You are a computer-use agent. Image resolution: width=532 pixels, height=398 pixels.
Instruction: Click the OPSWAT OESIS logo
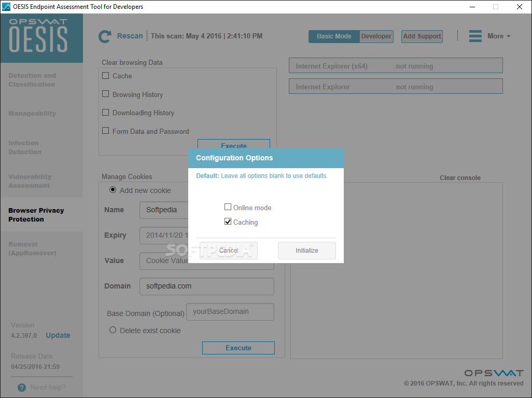click(x=41, y=38)
